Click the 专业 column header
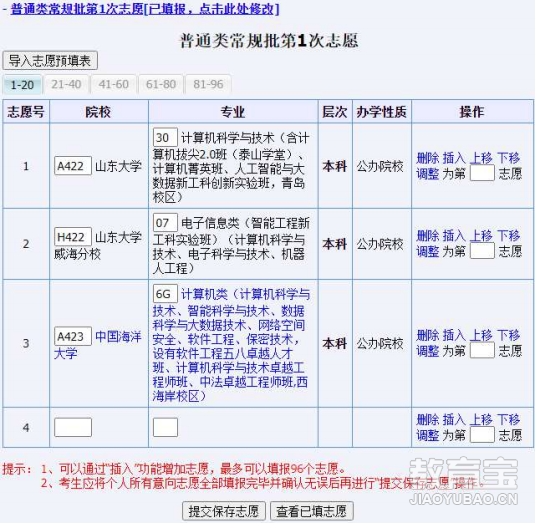Viewport: 539px width, 528px height. 233,112
